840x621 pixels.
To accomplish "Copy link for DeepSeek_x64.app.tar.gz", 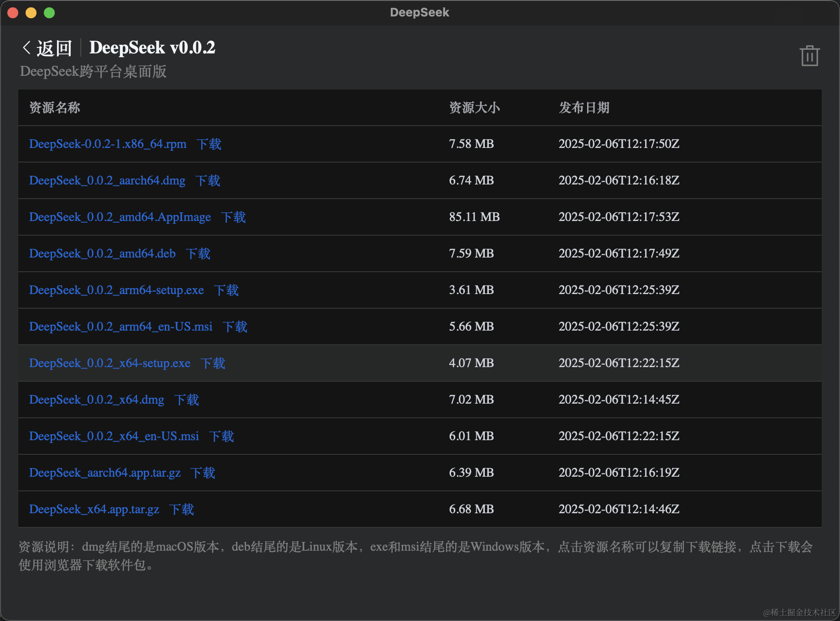I will (x=94, y=509).
